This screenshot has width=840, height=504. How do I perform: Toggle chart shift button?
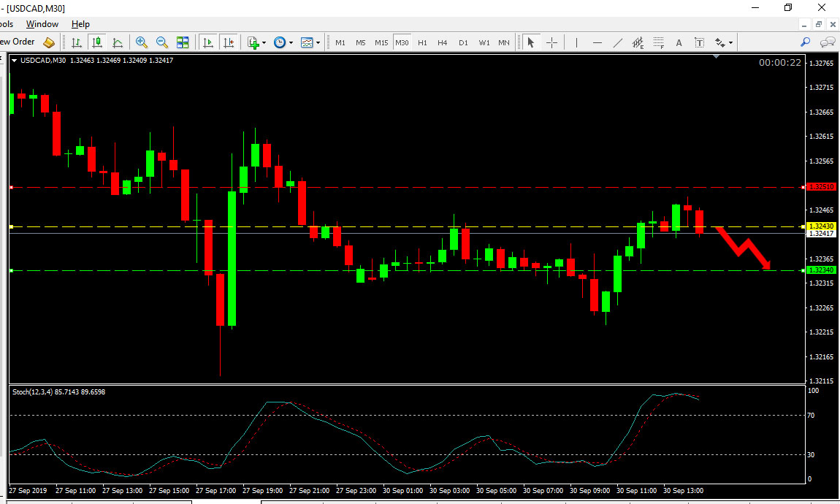coord(228,42)
